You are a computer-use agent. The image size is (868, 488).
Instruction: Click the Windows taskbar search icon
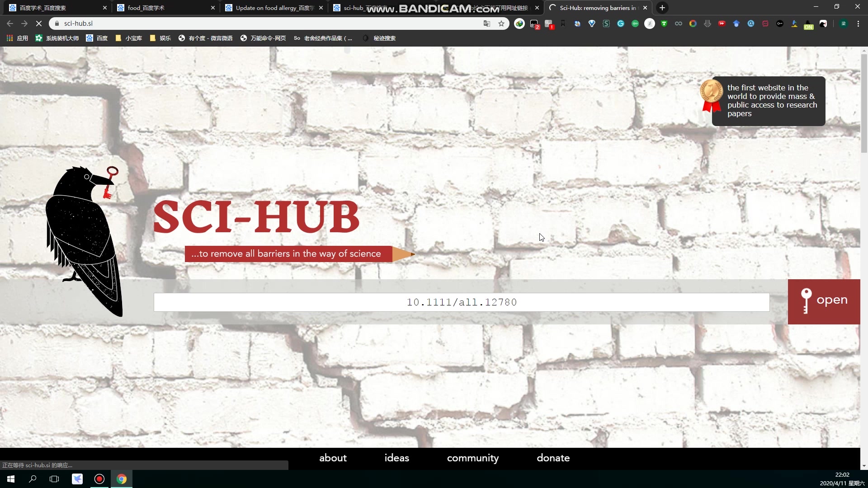(32, 479)
